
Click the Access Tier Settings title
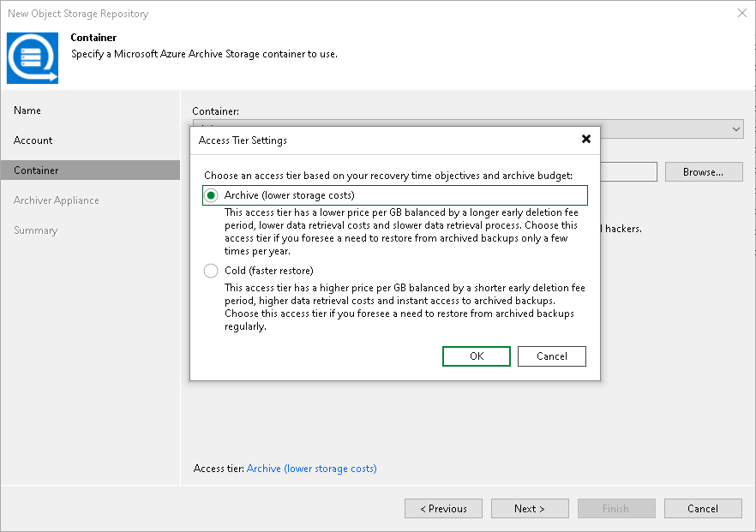243,140
